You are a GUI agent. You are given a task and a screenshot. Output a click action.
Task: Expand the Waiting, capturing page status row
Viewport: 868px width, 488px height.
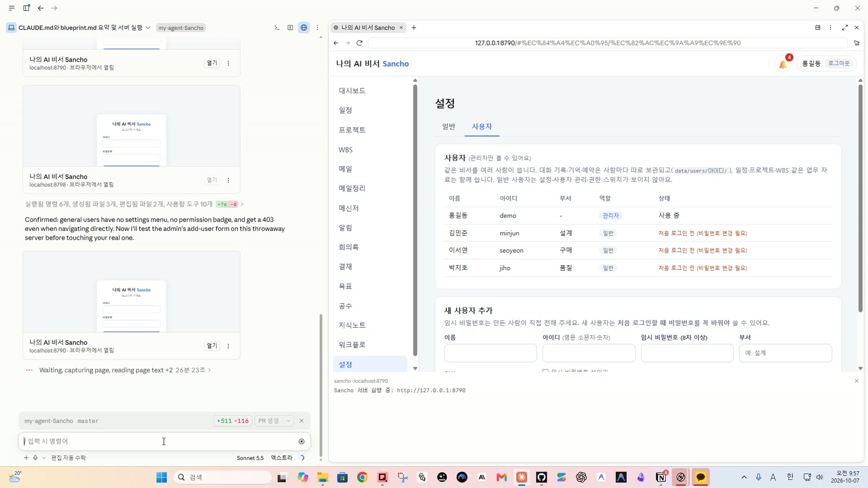pos(118,370)
